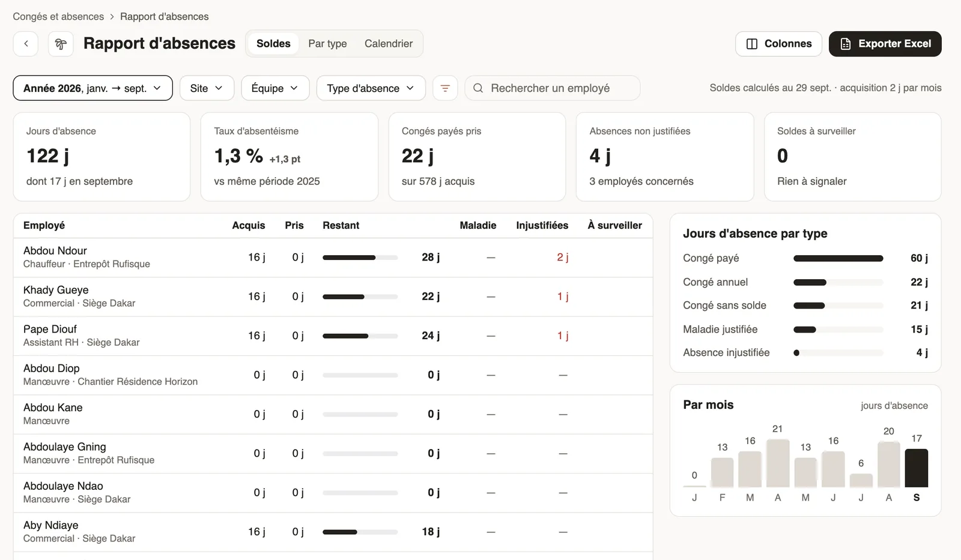Sort by the Injustifiées column header
The width and height of the screenshot is (961, 560).
point(542,226)
